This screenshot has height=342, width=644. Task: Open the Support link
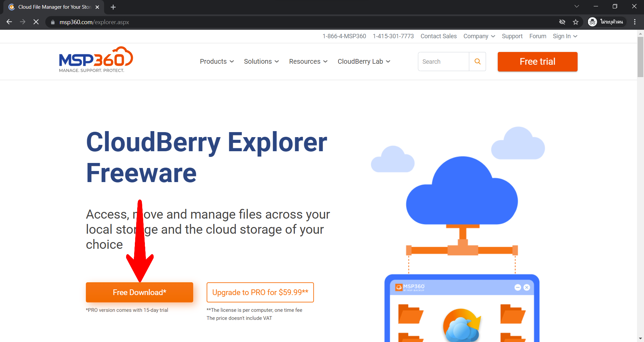point(512,36)
